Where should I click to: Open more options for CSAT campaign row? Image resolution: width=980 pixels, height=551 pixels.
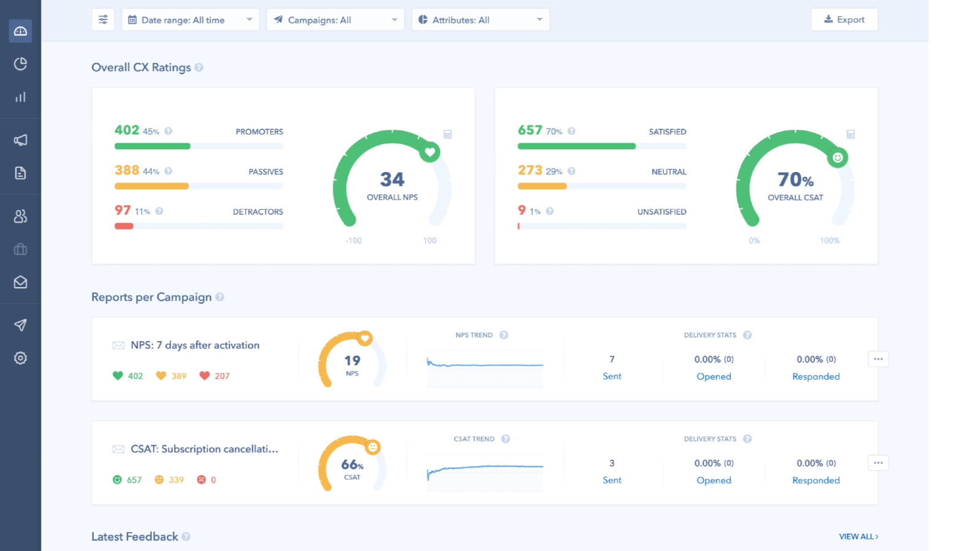[x=878, y=463]
